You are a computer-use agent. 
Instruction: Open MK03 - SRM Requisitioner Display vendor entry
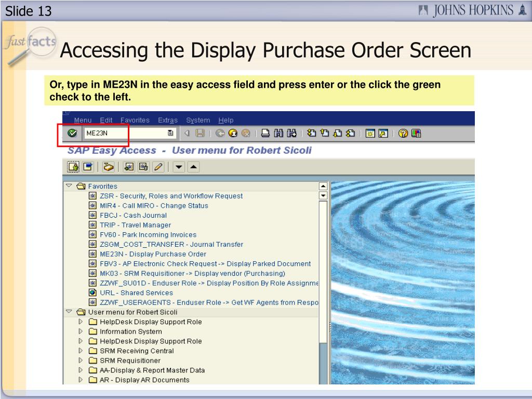192,273
